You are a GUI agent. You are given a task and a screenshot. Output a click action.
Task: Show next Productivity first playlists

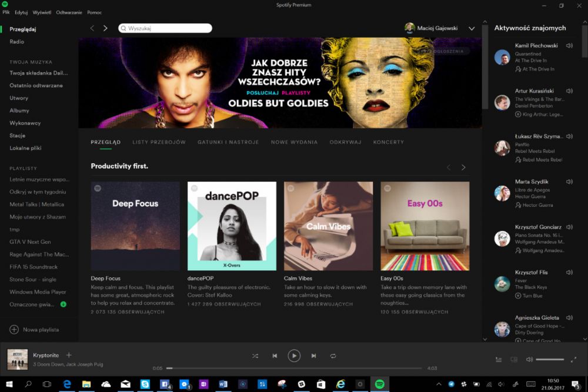[x=463, y=167]
